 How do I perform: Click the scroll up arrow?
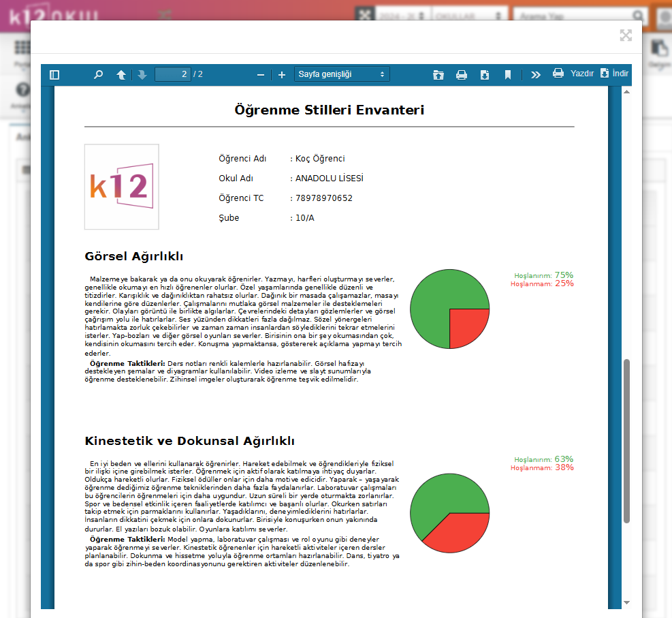[626, 92]
